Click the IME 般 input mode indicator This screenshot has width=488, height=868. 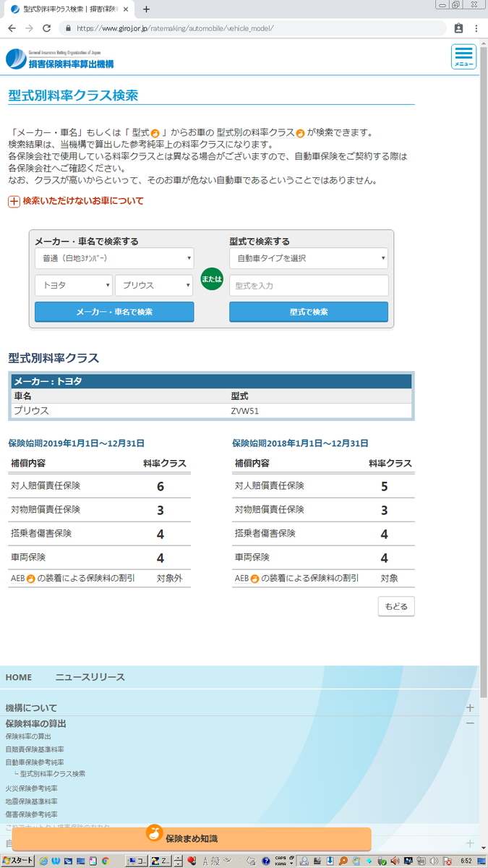click(x=215, y=861)
